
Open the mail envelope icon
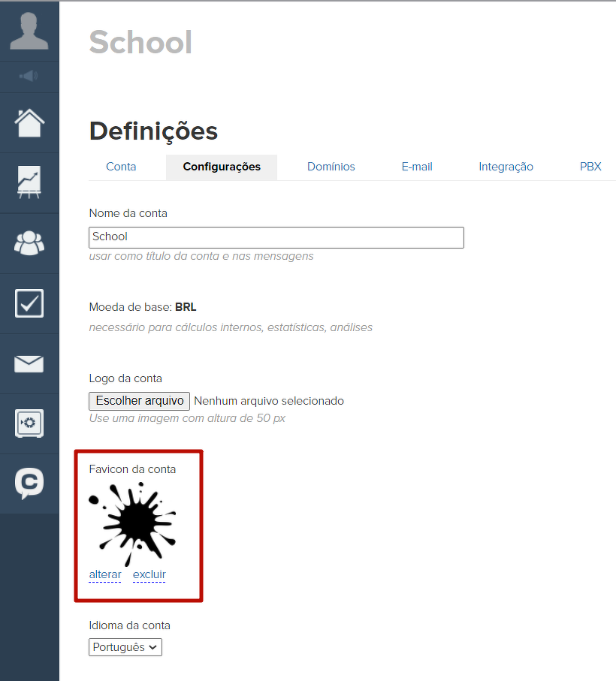[29, 364]
